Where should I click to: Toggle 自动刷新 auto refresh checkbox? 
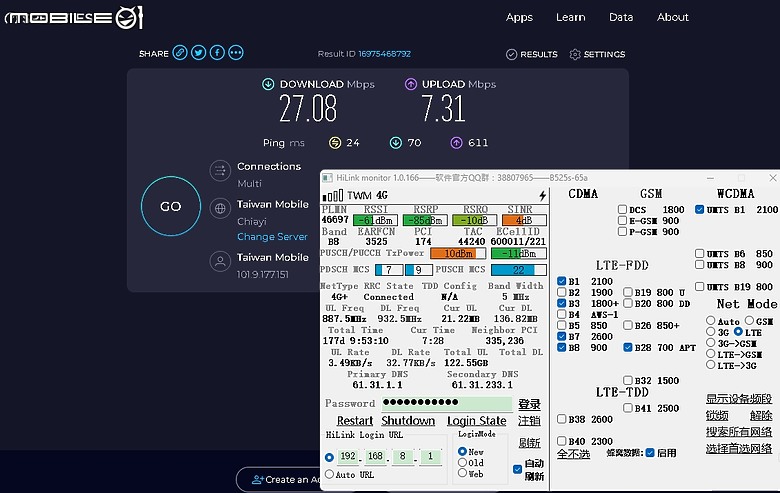[517, 469]
